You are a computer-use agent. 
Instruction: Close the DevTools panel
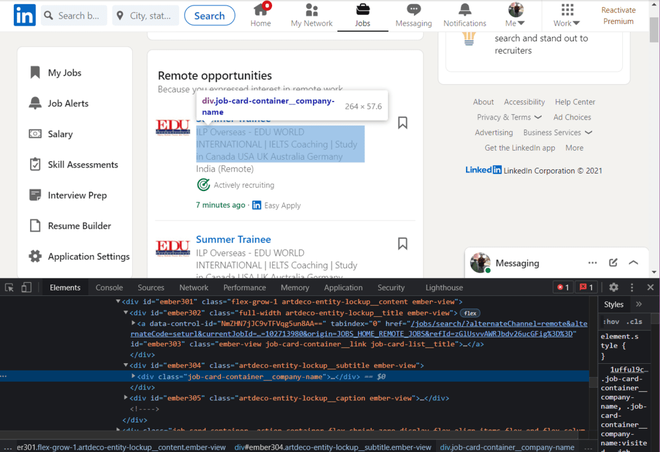[x=650, y=287]
